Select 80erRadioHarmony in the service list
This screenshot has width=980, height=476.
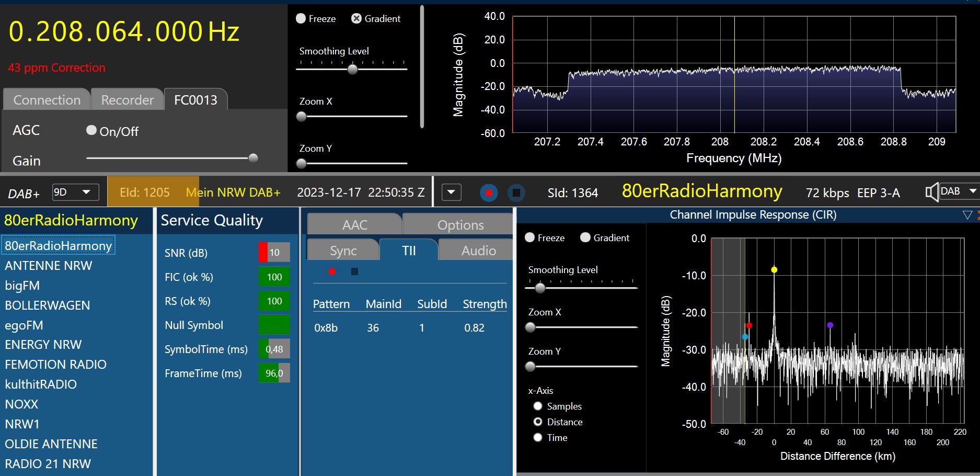pos(59,245)
